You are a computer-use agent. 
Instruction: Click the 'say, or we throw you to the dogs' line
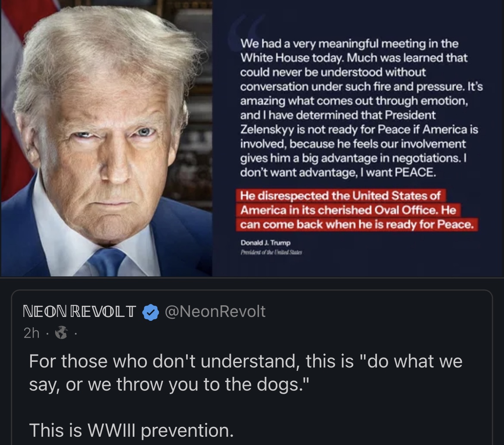click(169, 385)
